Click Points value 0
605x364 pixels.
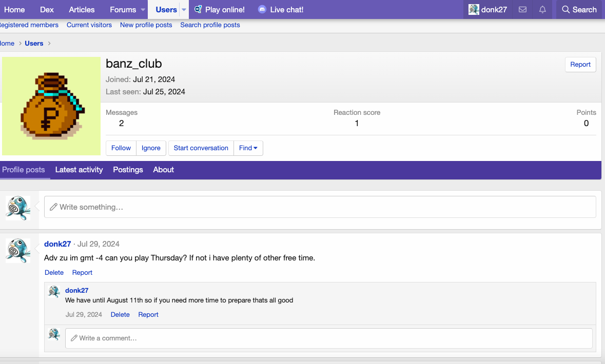[586, 124]
